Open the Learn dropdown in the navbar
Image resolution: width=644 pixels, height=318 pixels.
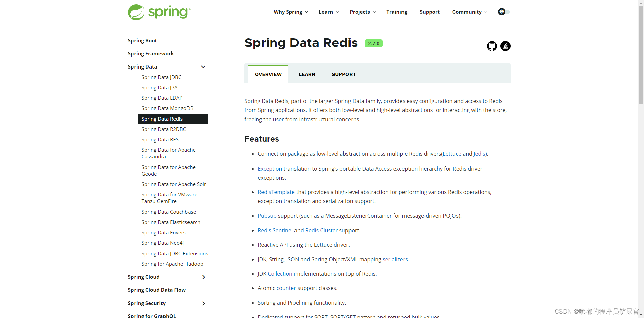coord(329,12)
